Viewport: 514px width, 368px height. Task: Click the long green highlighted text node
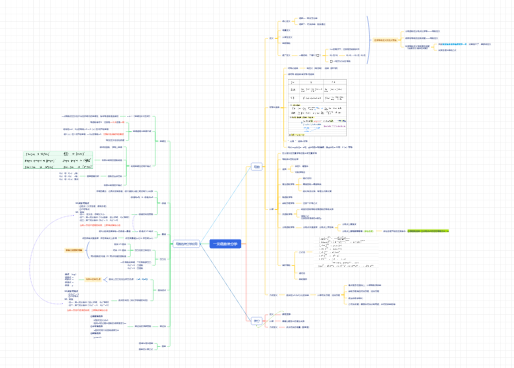pyautogui.click(x=428, y=231)
